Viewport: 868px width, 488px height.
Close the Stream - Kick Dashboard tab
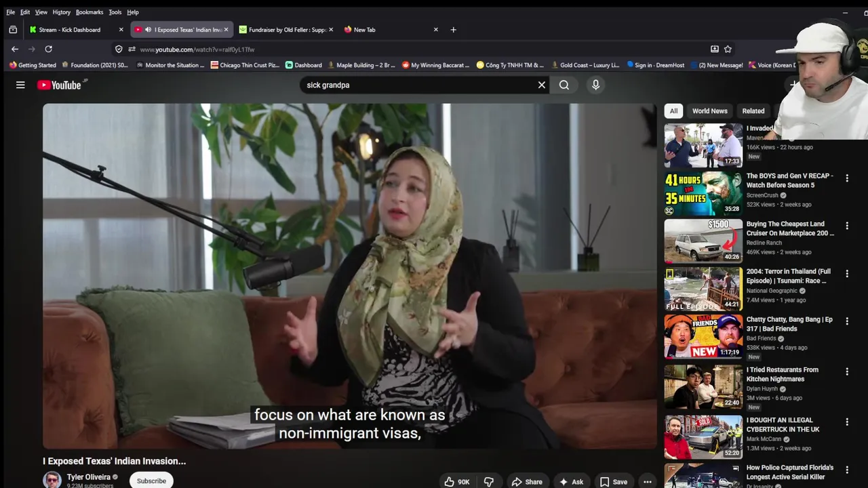pos(121,30)
